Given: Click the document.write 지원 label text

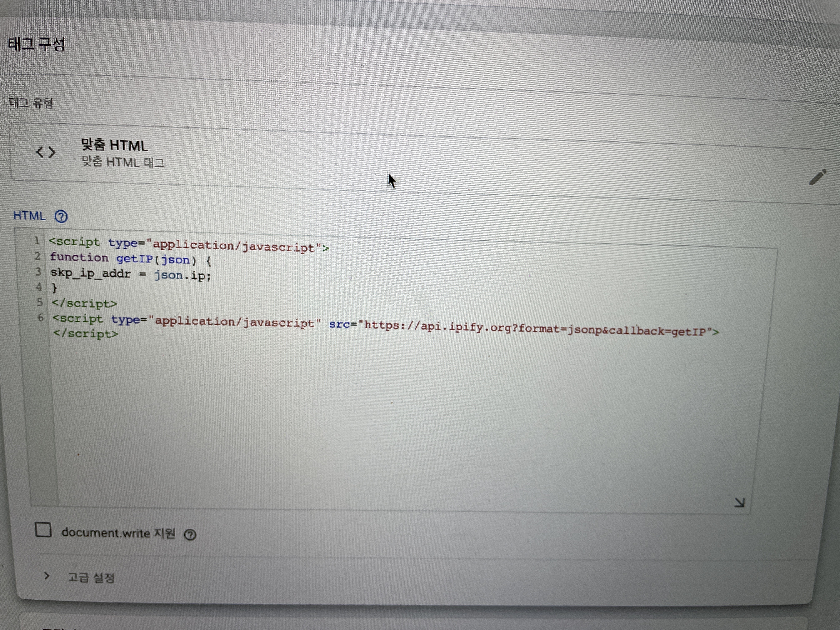Looking at the screenshot, I should [119, 533].
